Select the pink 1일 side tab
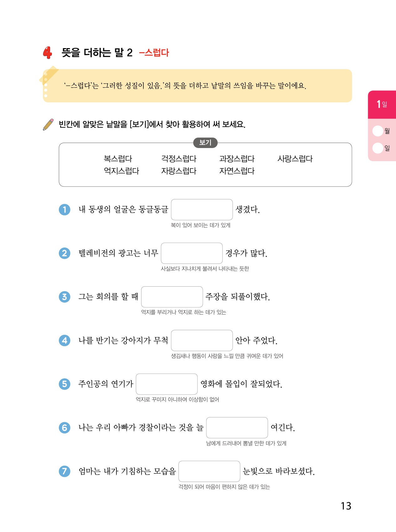Image resolution: width=396 pixels, height=532 pixels. pyautogui.click(x=382, y=104)
